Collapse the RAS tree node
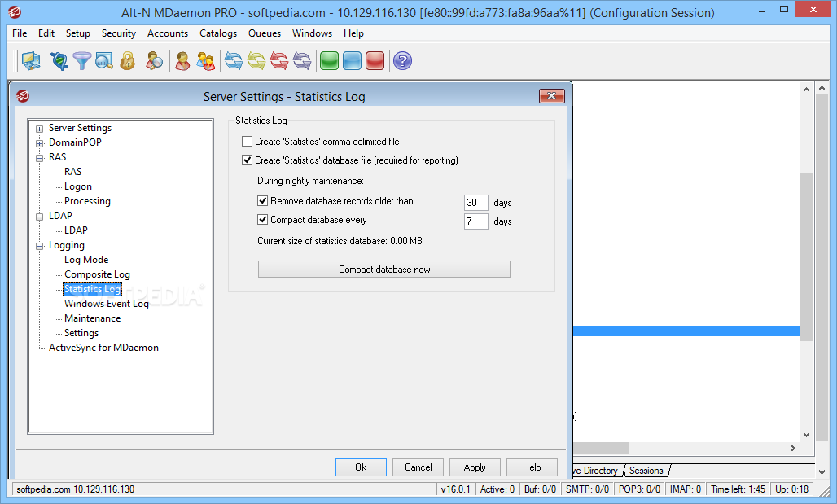Image resolution: width=837 pixels, height=504 pixels. point(40,158)
